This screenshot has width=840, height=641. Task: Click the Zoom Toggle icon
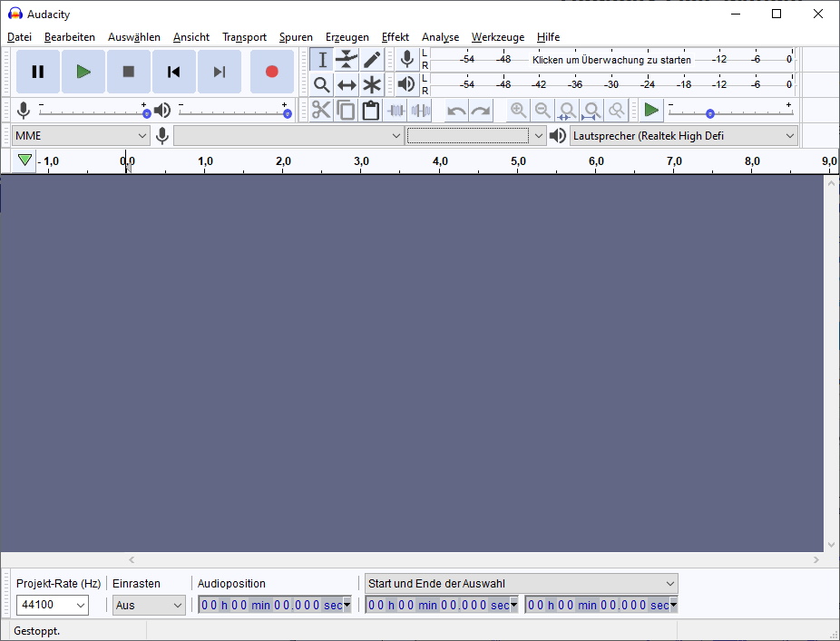click(x=617, y=111)
